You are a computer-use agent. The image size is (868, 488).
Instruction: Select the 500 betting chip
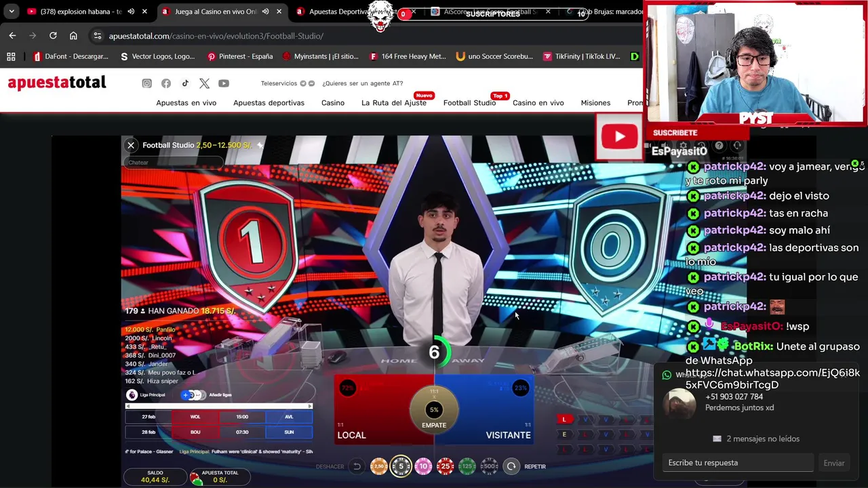tap(489, 466)
